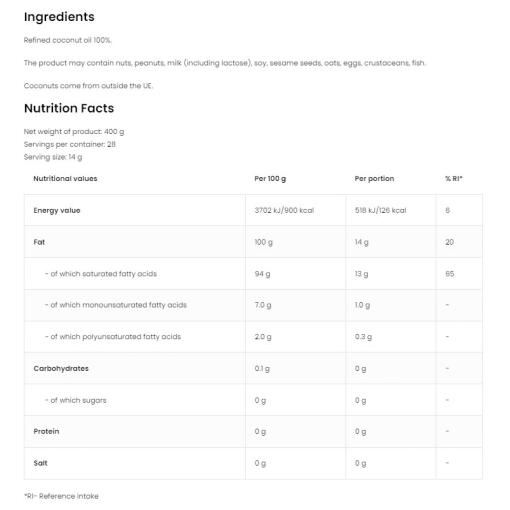
Task: Click the Serving size 14 g line
Action: click(53, 157)
